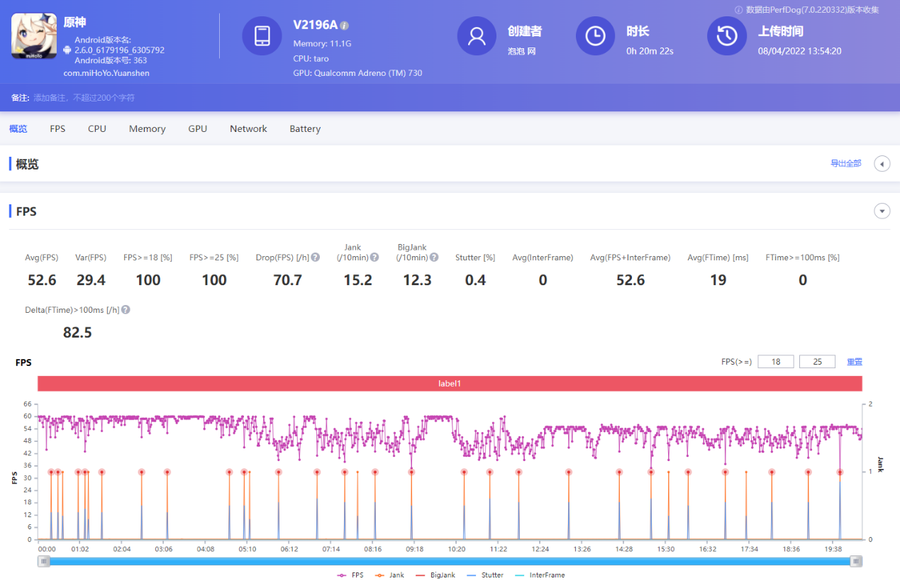900x581 pixels.
Task: Collapse the overview section with side arrow
Action: click(x=882, y=164)
